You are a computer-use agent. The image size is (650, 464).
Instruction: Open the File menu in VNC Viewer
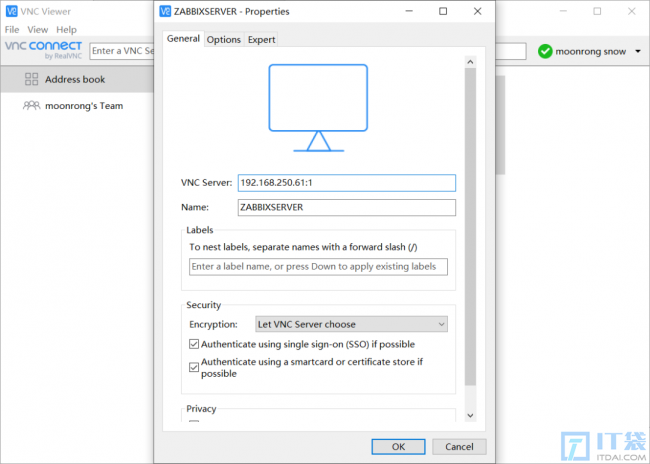click(12, 29)
